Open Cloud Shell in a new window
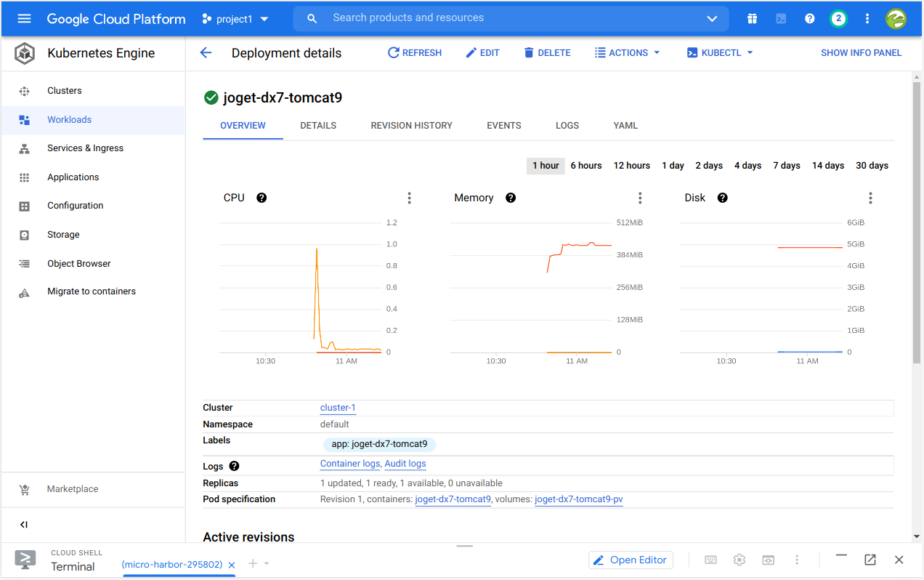Image resolution: width=924 pixels, height=580 pixels. point(870,560)
